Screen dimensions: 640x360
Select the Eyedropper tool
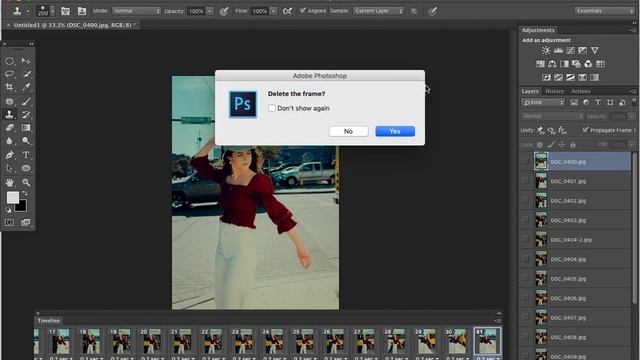(26, 87)
